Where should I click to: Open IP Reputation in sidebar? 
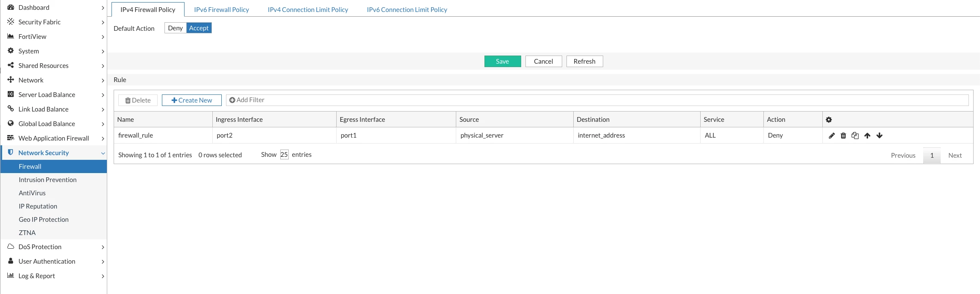pos(54,206)
